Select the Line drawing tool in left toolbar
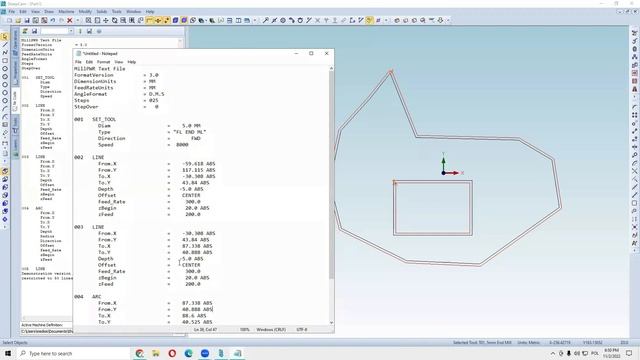The height and width of the screenshot is (360, 640). tap(5, 44)
